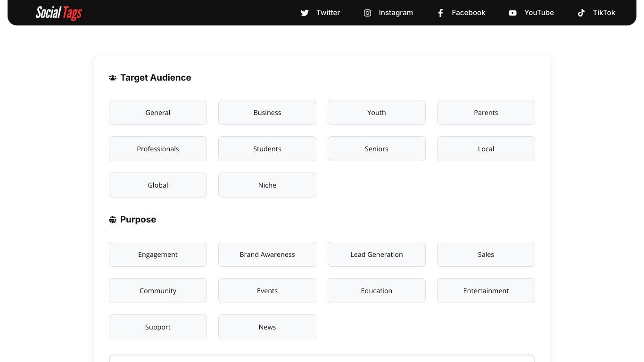
Task: Click the YouTube play icon
Action: pos(512,13)
